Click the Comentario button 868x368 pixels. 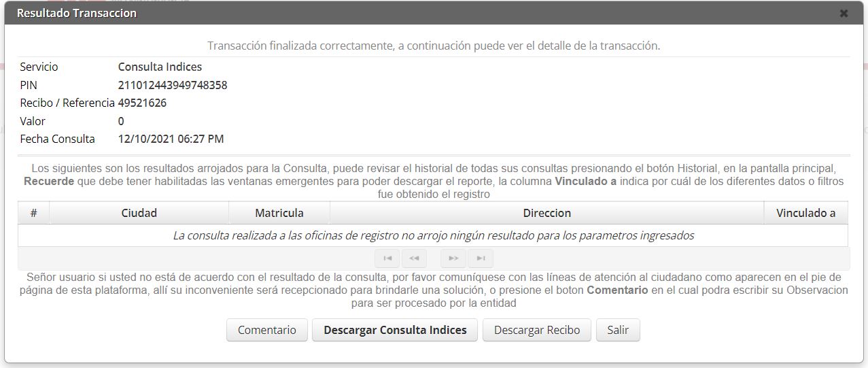pos(267,330)
